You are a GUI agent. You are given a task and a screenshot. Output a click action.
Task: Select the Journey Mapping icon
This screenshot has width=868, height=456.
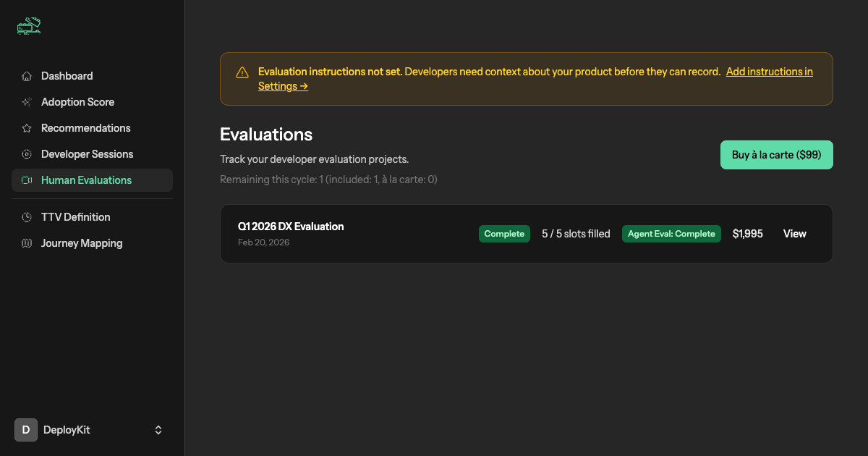click(x=27, y=242)
